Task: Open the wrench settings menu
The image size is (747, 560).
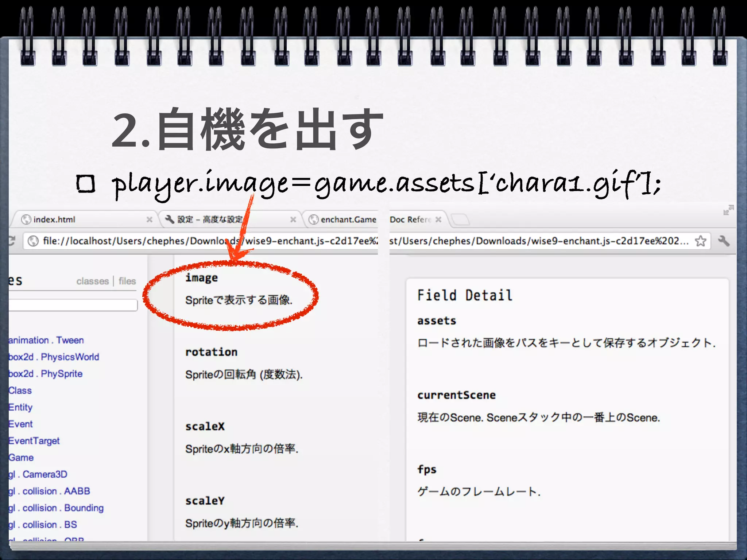Action: [724, 241]
